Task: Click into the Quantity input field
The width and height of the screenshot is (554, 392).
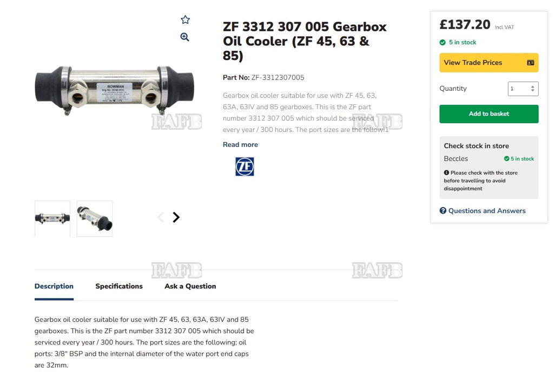Action: coord(523,89)
